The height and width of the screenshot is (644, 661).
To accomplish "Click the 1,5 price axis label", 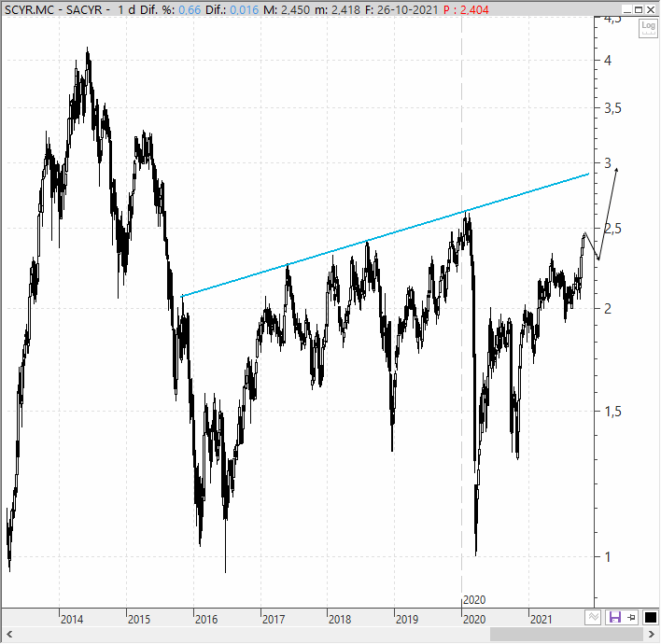I will (612, 412).
